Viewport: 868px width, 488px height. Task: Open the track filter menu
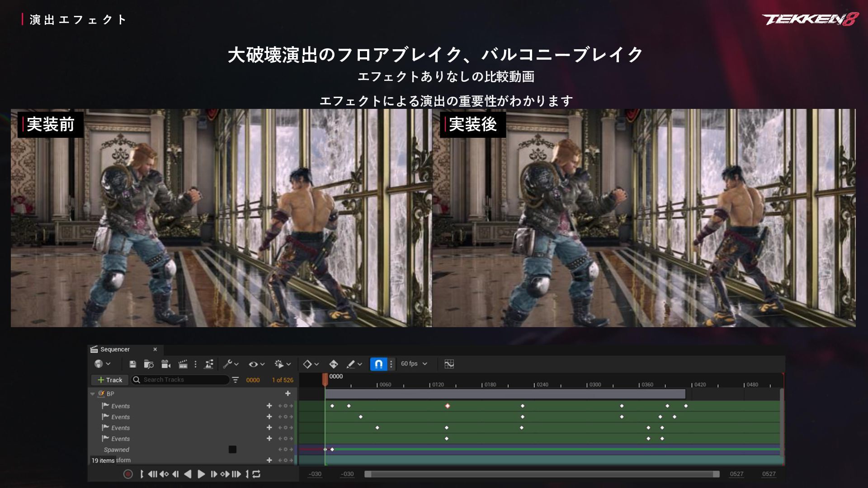(236, 380)
